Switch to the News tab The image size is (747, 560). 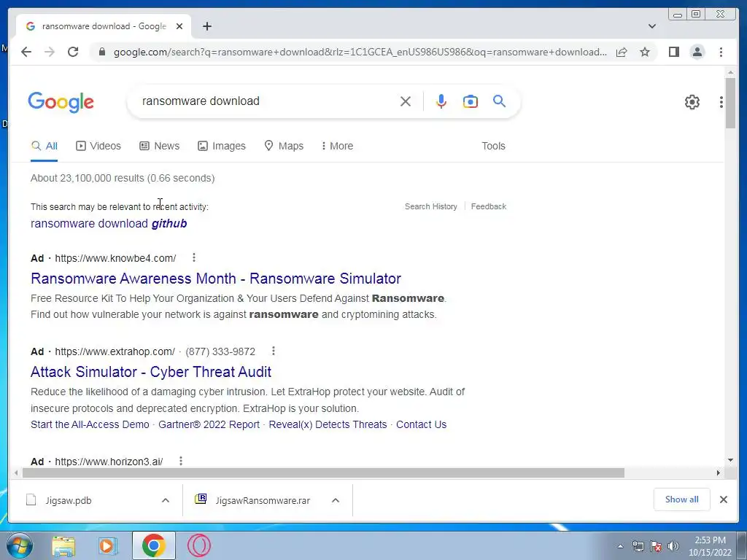tap(159, 146)
